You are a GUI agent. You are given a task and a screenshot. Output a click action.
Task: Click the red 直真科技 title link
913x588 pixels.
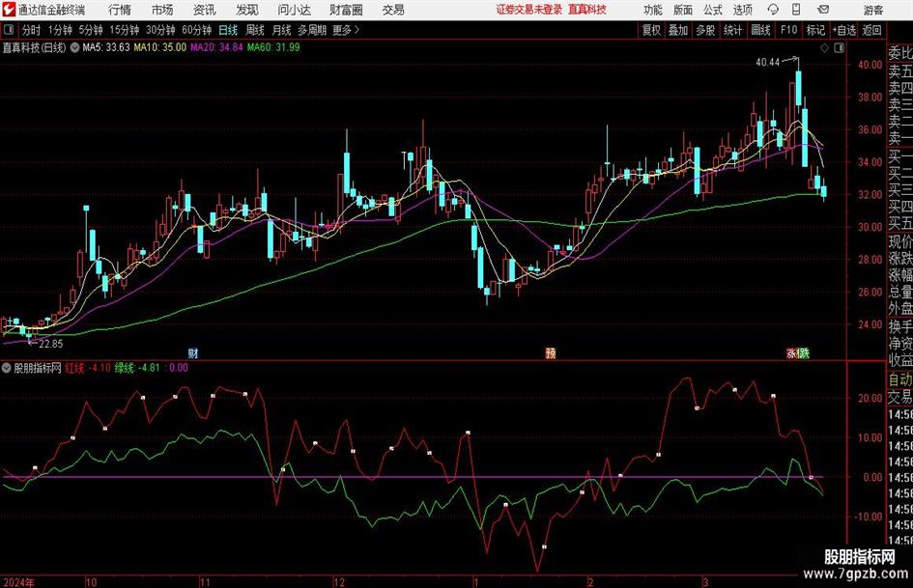tap(587, 10)
